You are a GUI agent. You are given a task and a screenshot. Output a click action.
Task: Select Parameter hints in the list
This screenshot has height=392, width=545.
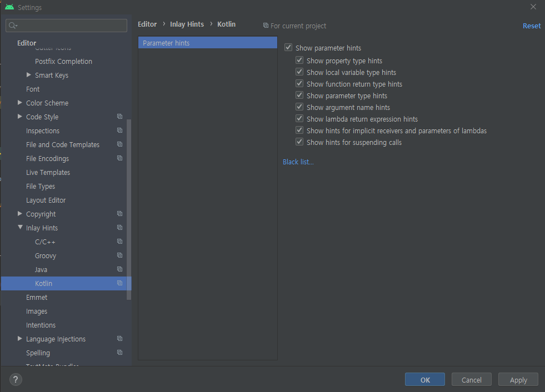(x=208, y=43)
